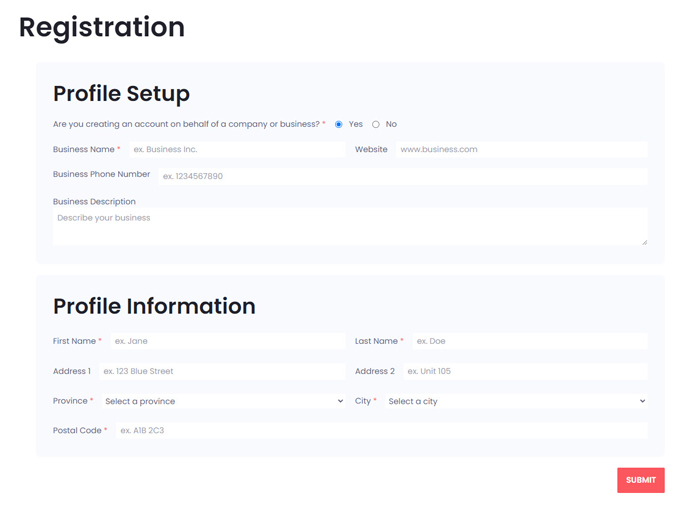This screenshot has width=700, height=511.
Task: Click the Business Name input field
Action: tap(237, 150)
